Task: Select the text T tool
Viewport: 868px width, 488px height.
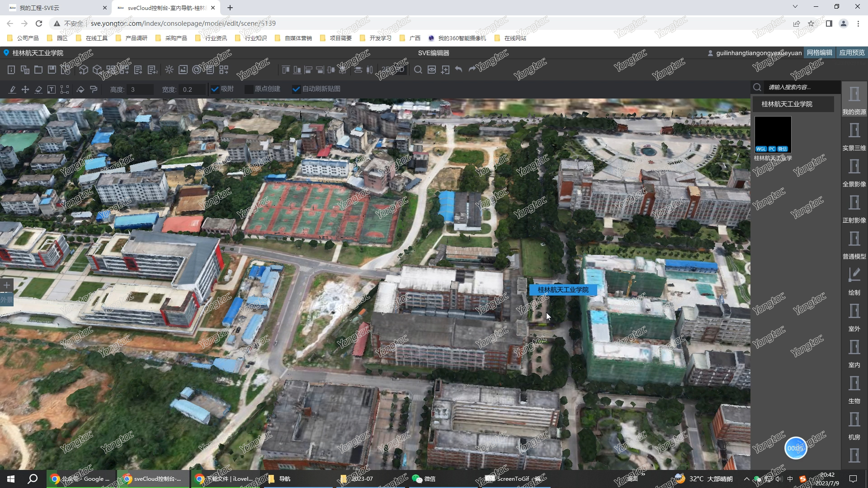Action: point(52,89)
